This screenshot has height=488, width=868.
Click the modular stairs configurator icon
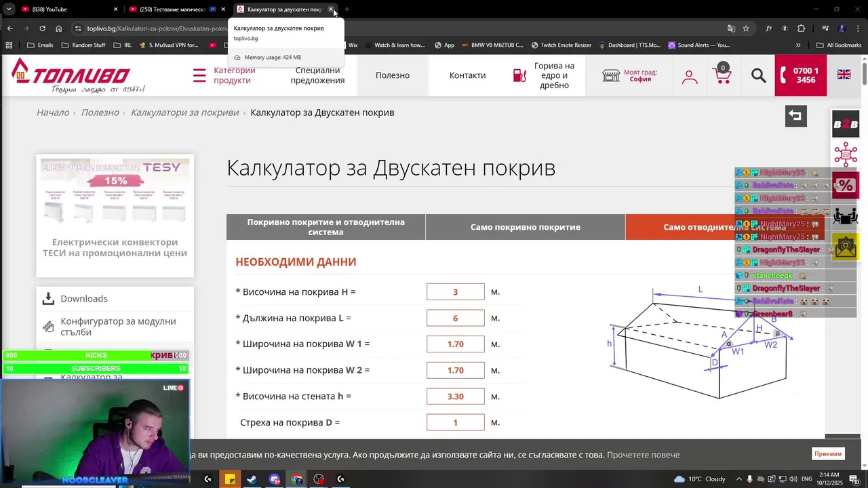[48, 327]
